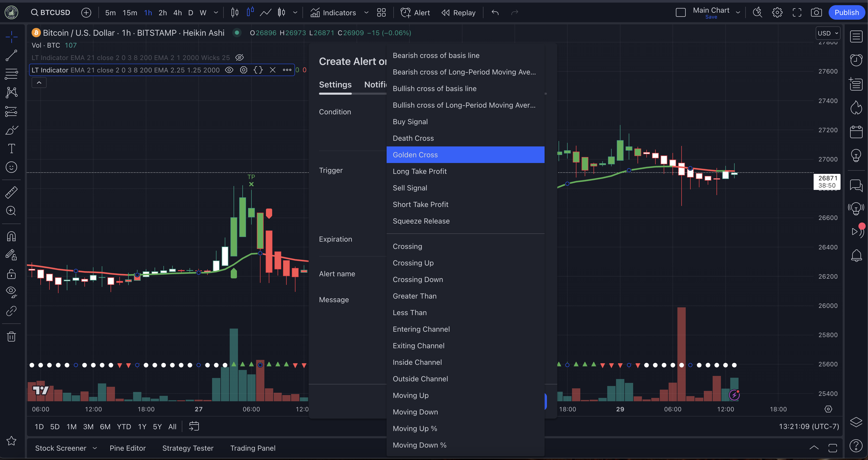
Task: Open LT Indicator more options dots
Action: [x=287, y=70]
